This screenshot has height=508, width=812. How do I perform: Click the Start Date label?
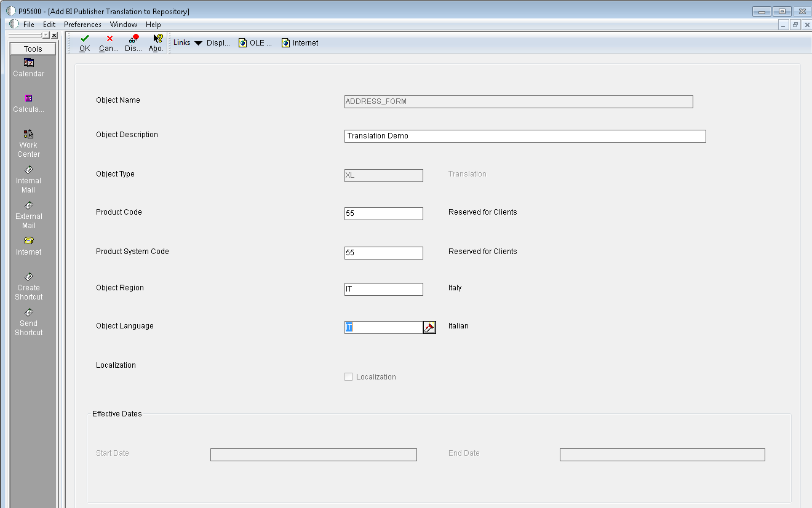113,453
